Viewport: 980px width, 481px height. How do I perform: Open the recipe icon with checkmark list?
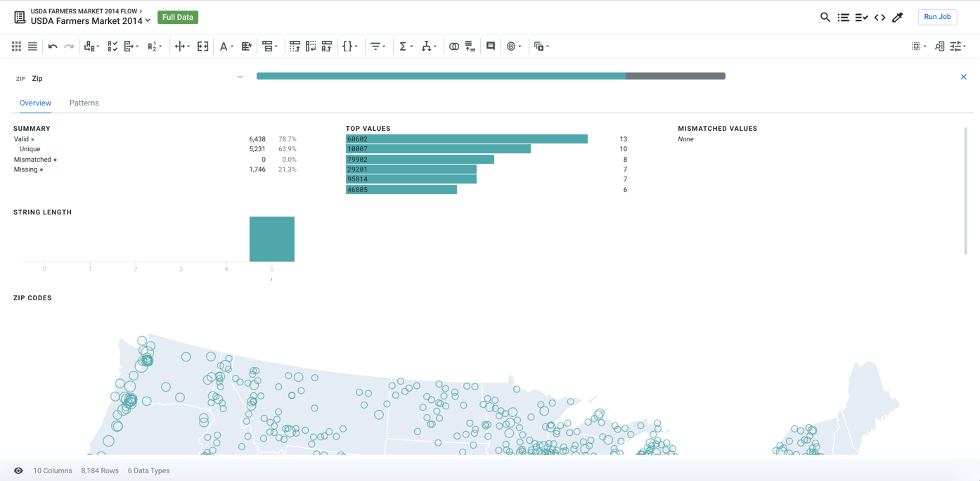click(x=861, y=17)
